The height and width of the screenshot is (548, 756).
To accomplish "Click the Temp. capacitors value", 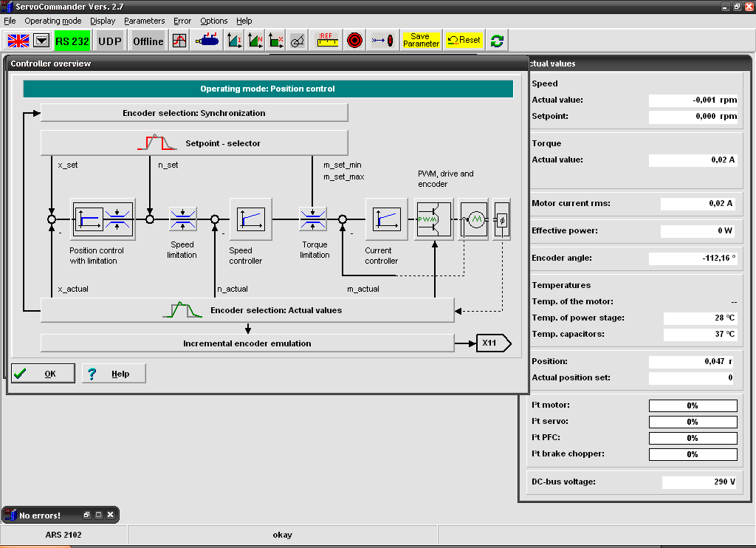I will [700, 335].
